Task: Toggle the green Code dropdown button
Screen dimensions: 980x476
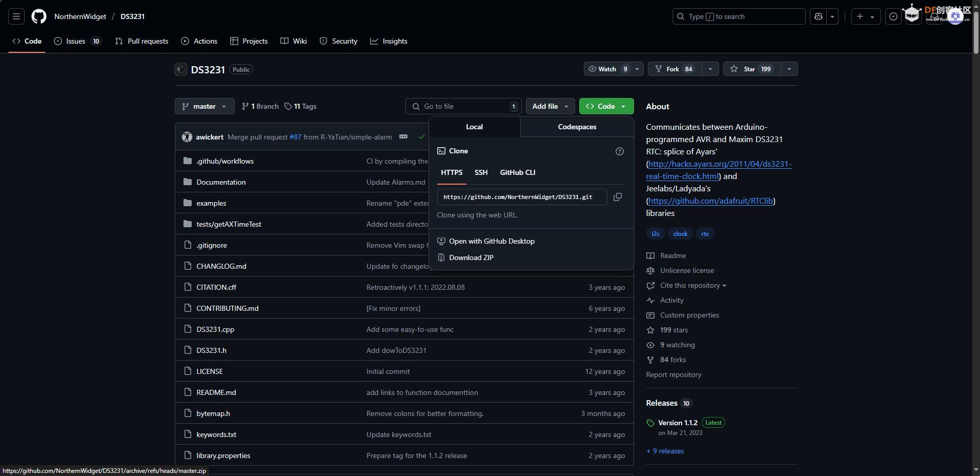Action: [606, 106]
